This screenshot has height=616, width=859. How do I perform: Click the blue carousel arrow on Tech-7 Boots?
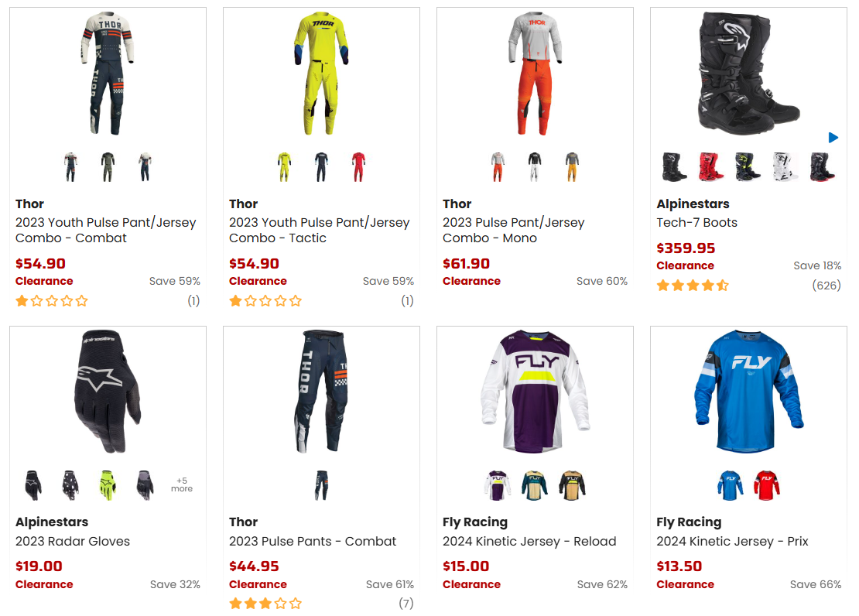[833, 137]
